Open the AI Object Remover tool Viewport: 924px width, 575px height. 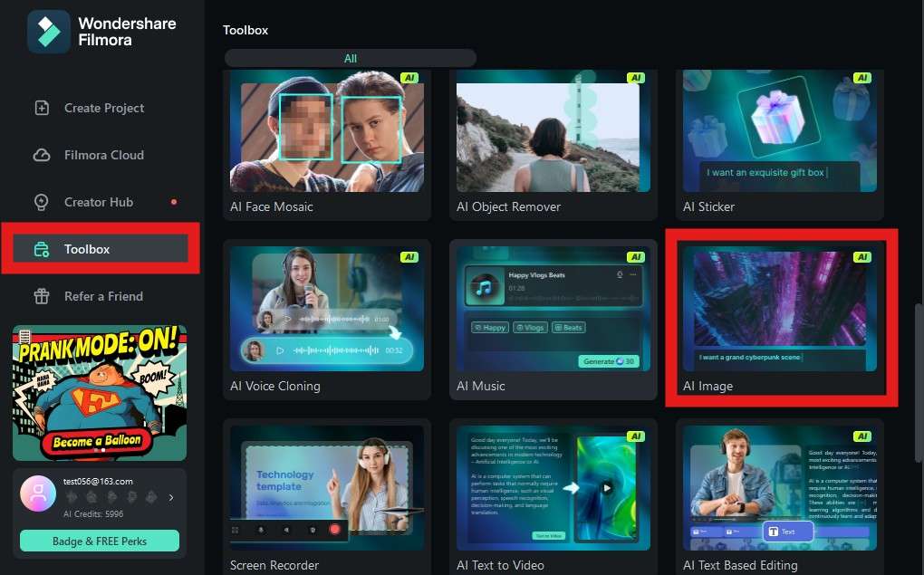tap(553, 144)
